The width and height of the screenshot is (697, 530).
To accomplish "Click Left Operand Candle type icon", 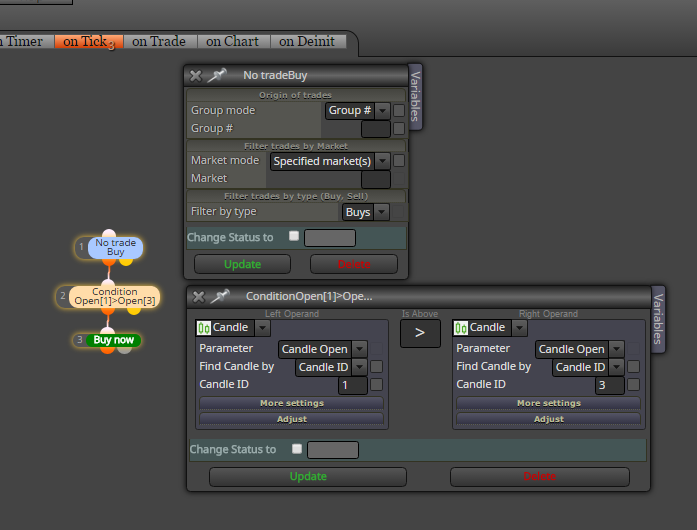I will point(204,328).
